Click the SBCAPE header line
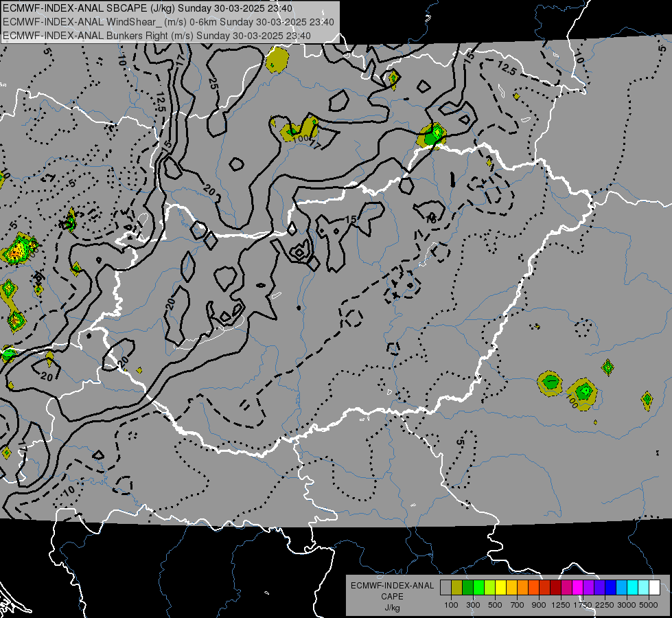 [x=148, y=8]
